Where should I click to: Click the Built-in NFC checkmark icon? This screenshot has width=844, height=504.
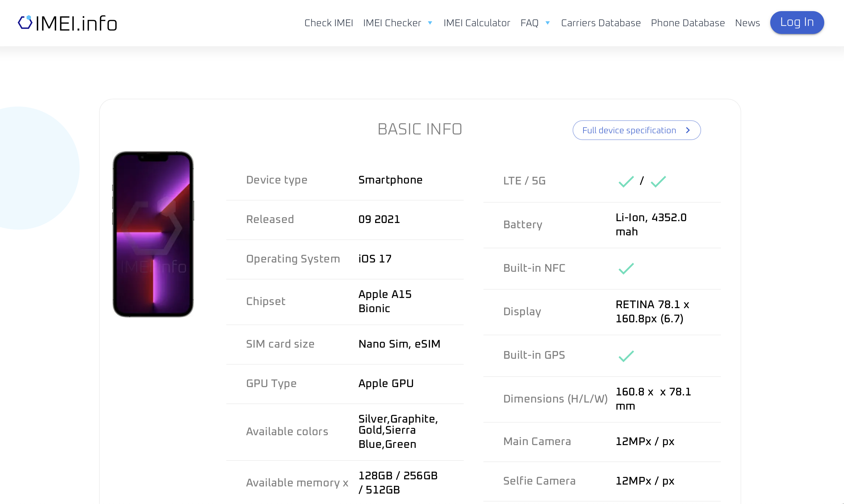coord(626,268)
